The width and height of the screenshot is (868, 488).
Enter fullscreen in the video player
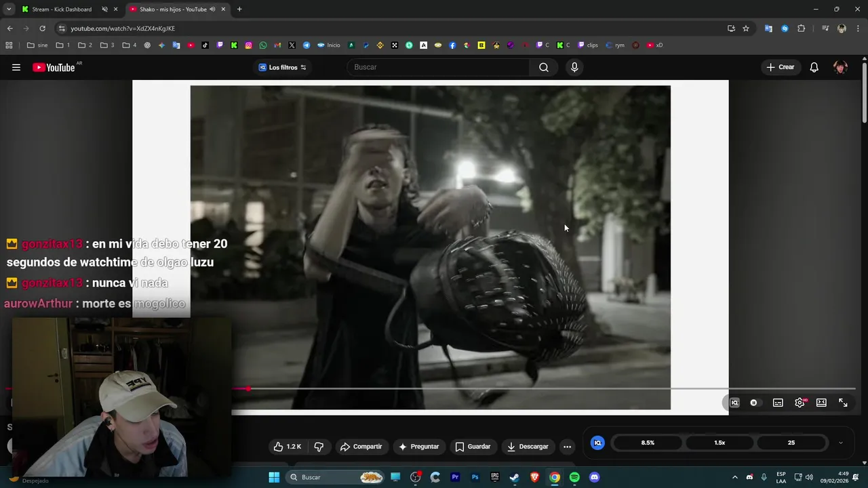pos(843,403)
